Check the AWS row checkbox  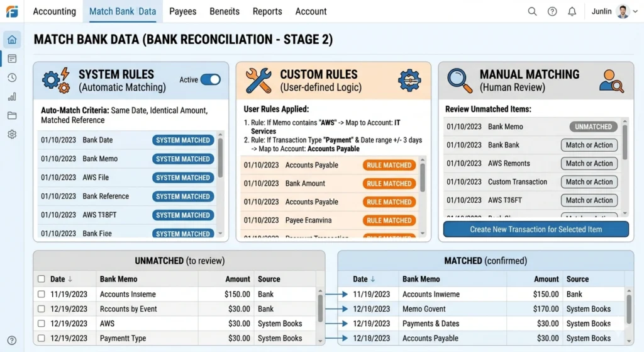pyautogui.click(x=41, y=324)
